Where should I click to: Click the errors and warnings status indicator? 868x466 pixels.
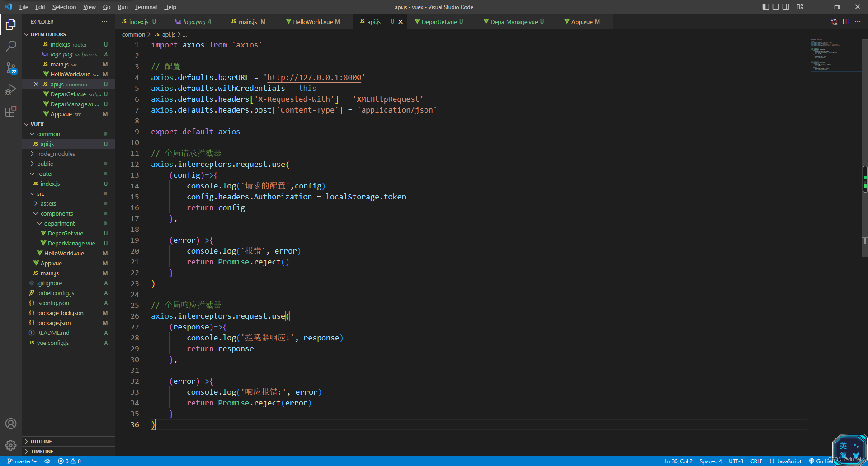click(69, 461)
